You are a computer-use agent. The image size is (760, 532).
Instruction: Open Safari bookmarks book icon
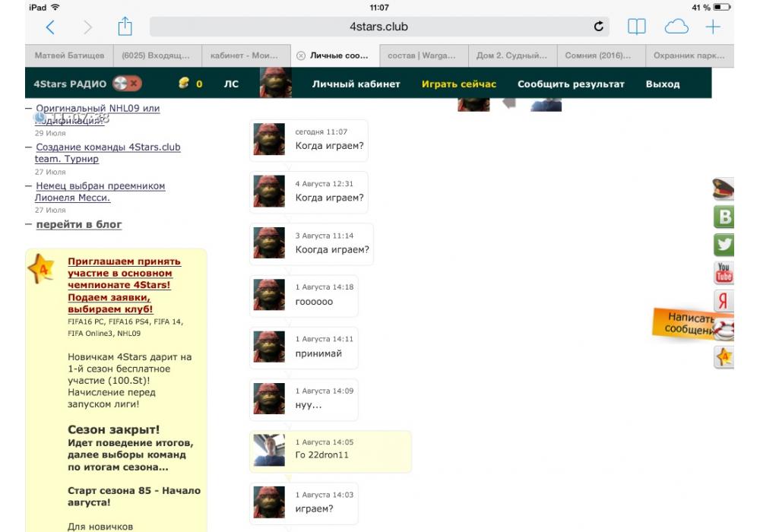click(x=636, y=27)
